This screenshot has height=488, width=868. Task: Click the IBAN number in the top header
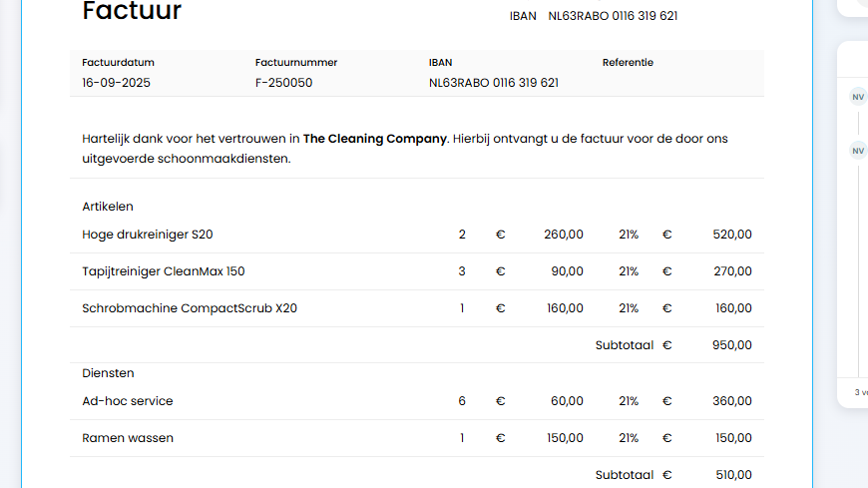pyautogui.click(x=613, y=16)
